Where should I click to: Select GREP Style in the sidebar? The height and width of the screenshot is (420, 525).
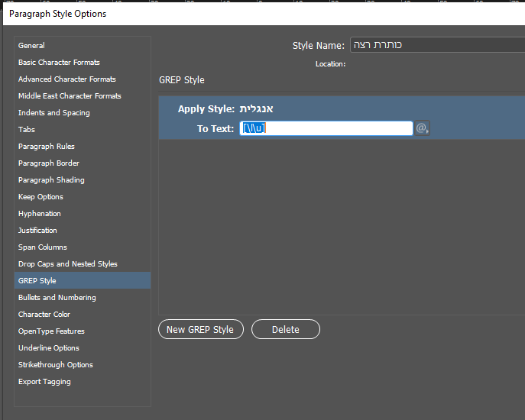(x=83, y=280)
